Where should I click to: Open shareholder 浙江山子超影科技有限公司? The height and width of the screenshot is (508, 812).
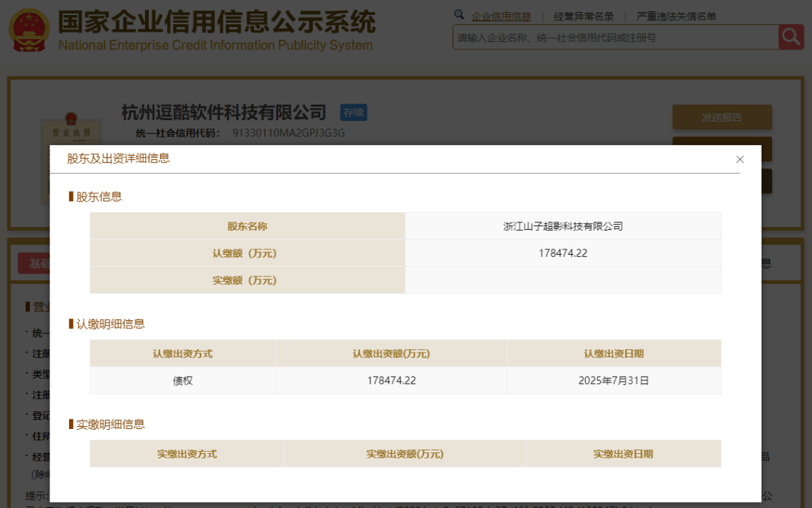(x=563, y=225)
